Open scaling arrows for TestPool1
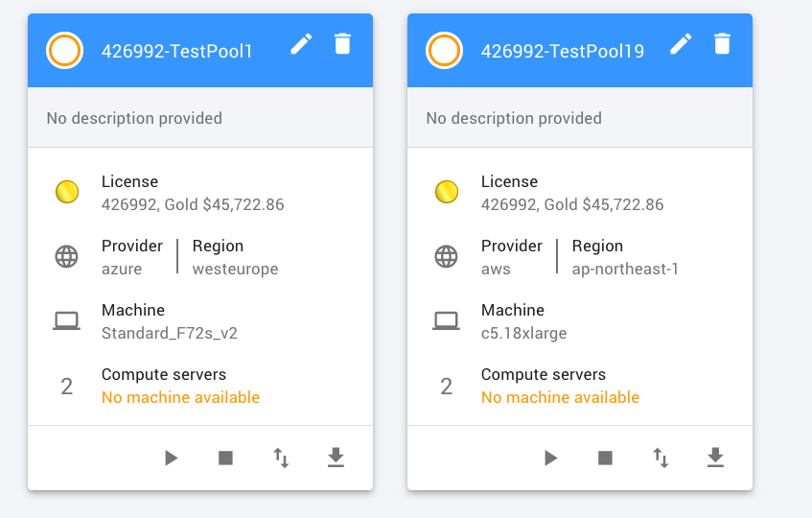The width and height of the screenshot is (812, 518). coord(281,458)
